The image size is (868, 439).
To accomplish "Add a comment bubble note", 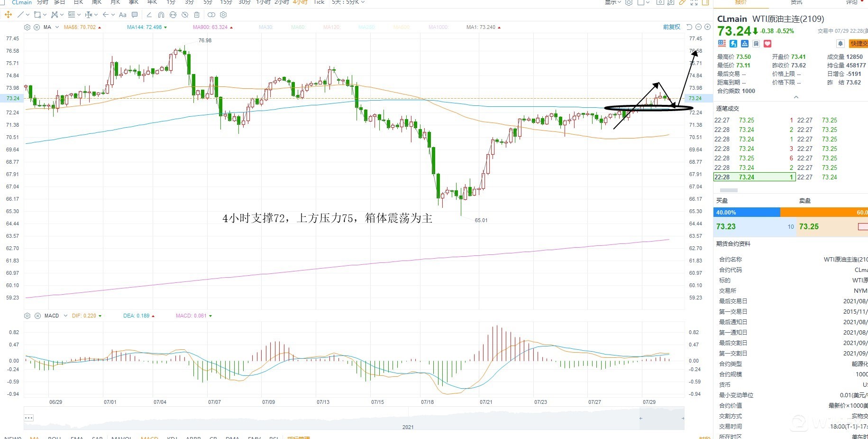I will 135,15.
